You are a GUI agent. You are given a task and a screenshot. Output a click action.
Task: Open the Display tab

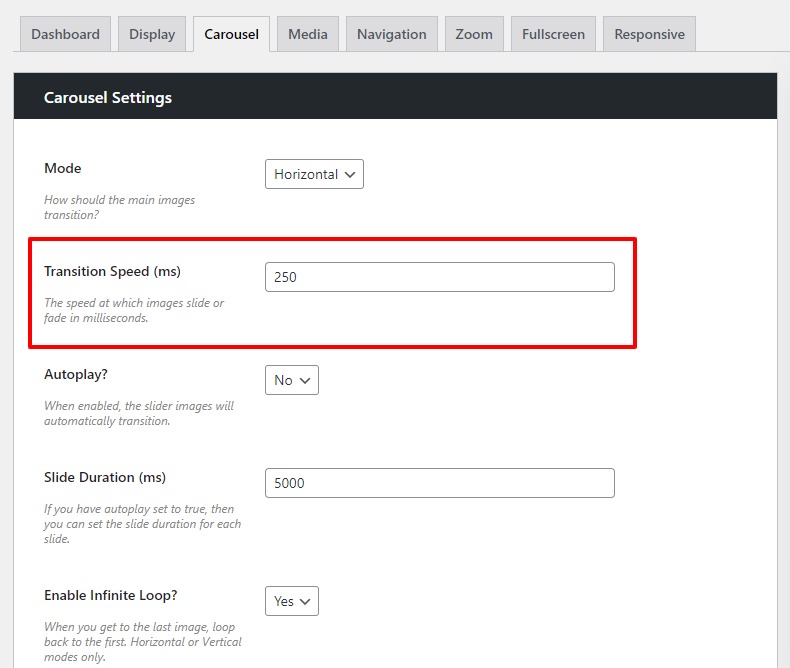point(152,34)
